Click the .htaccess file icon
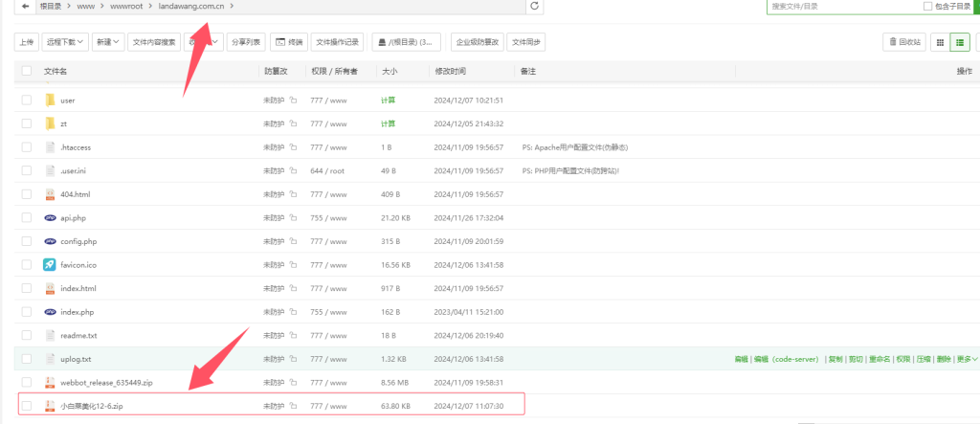 point(51,147)
